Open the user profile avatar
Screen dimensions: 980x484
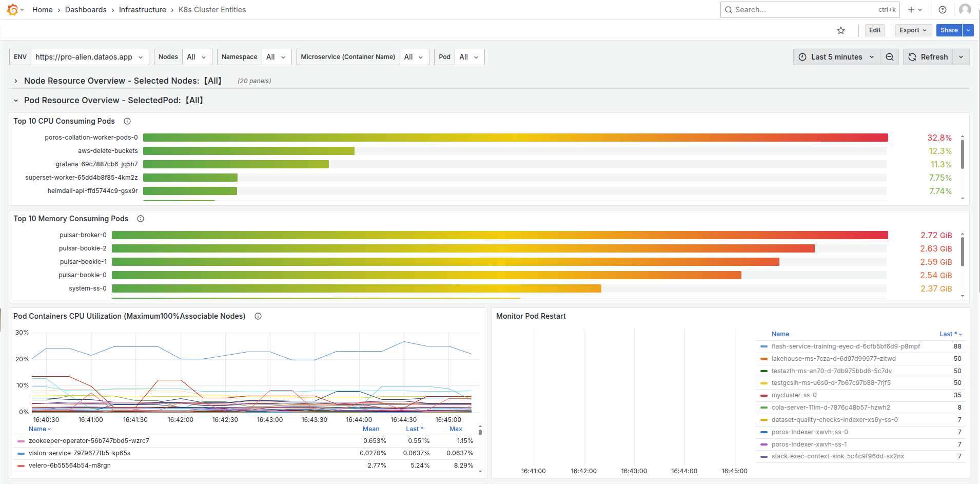point(965,10)
